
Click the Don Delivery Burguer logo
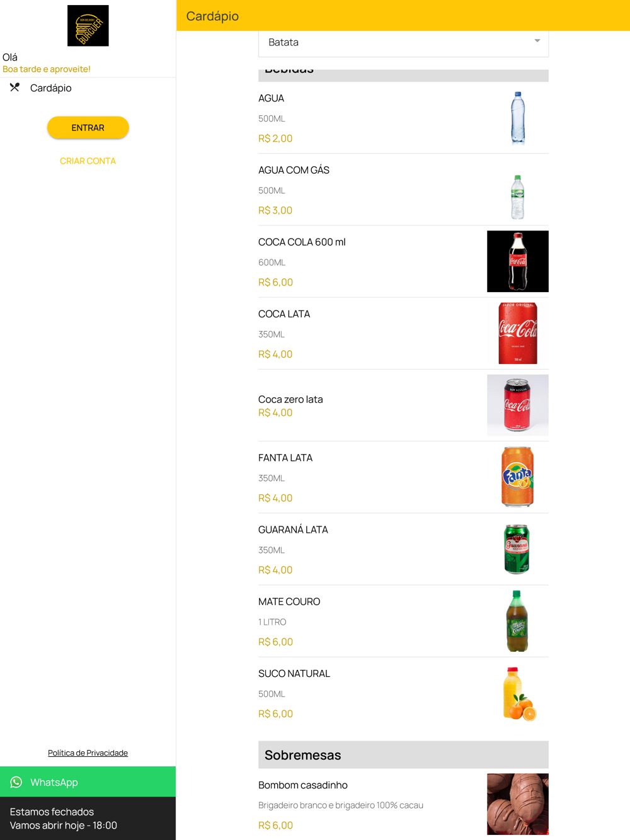coord(88,26)
